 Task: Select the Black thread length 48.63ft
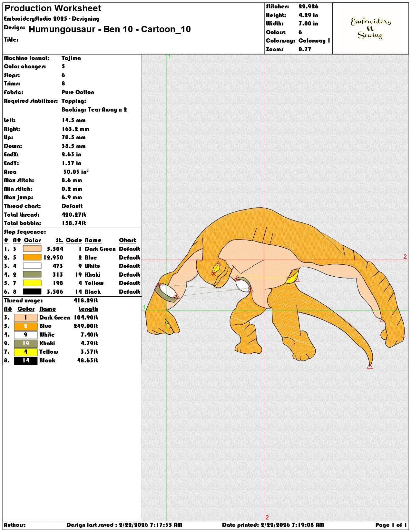pyautogui.click(x=87, y=360)
